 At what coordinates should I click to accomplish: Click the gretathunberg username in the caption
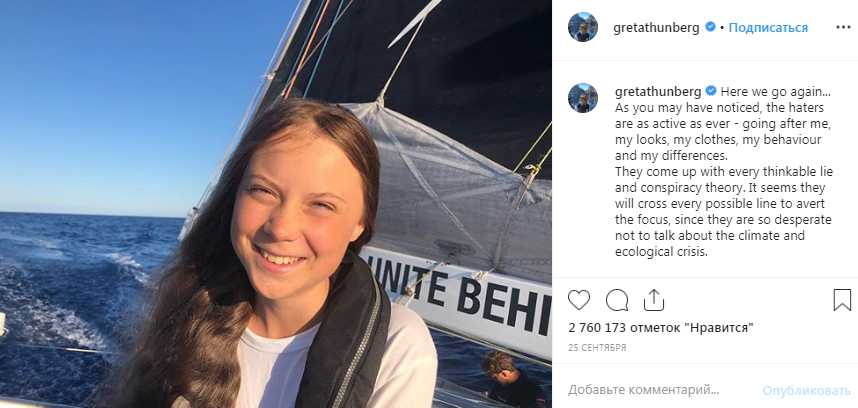657,90
